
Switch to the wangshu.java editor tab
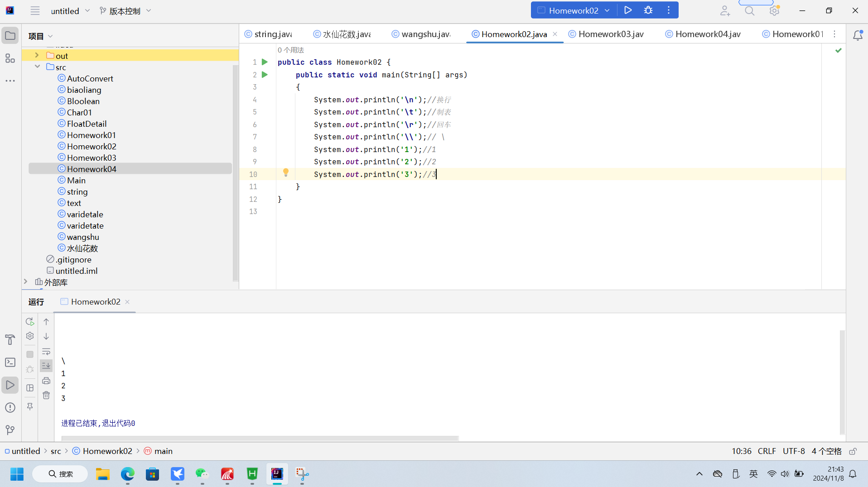pos(425,34)
